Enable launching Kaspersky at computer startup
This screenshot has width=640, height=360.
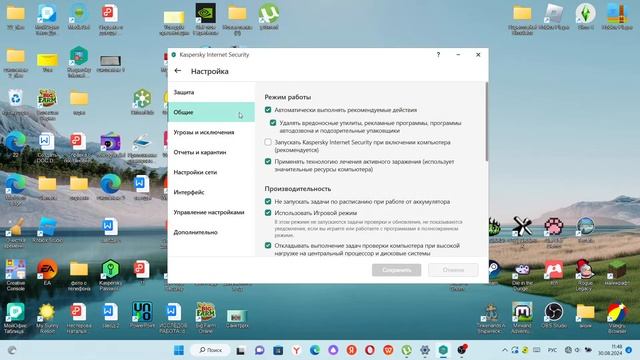click(268, 142)
